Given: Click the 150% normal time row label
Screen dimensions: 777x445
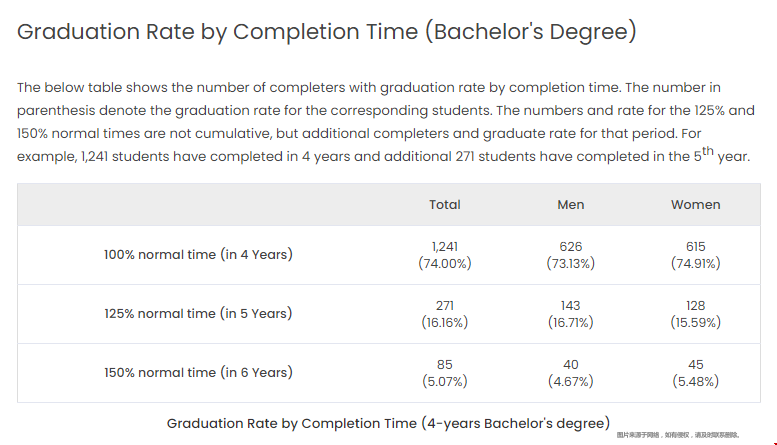Looking at the screenshot, I should pyautogui.click(x=198, y=373).
